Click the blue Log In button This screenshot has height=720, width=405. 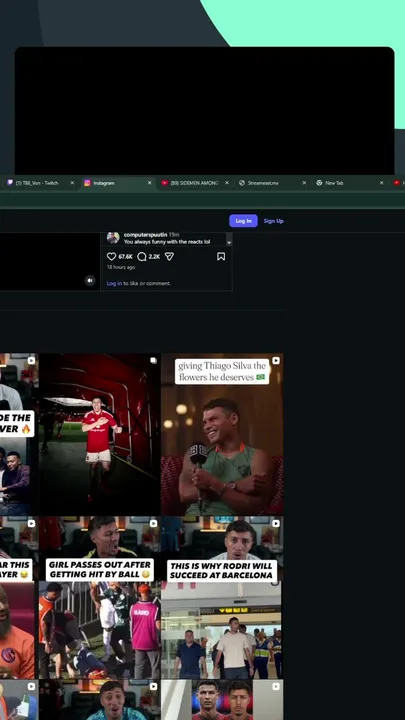click(243, 221)
